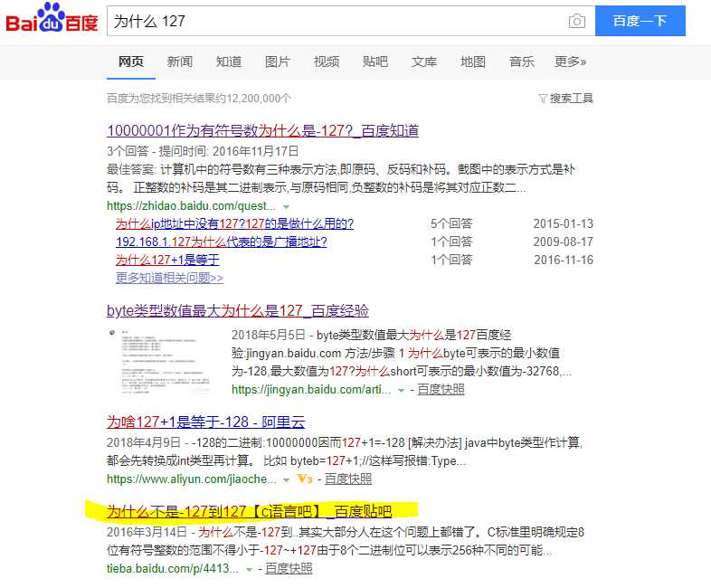The width and height of the screenshot is (711, 588).
Task: Switch to the 文库 tab
Action: [x=424, y=62]
